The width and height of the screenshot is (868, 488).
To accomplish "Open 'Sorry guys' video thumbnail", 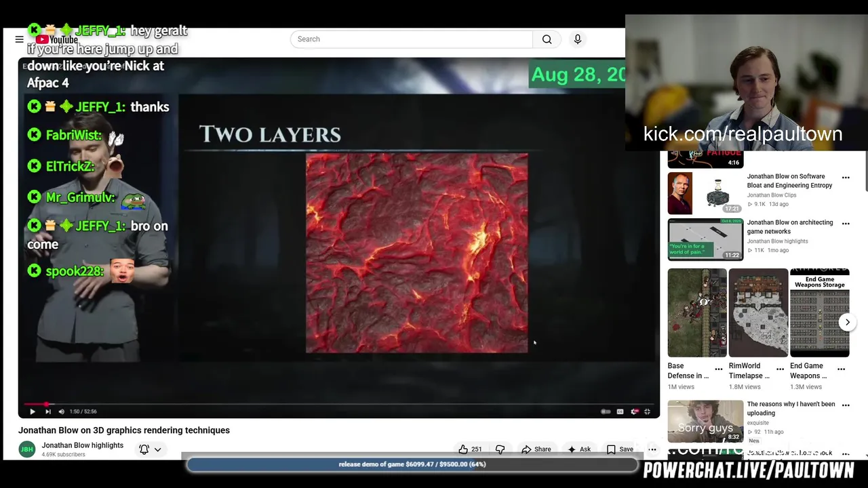I will click(705, 421).
